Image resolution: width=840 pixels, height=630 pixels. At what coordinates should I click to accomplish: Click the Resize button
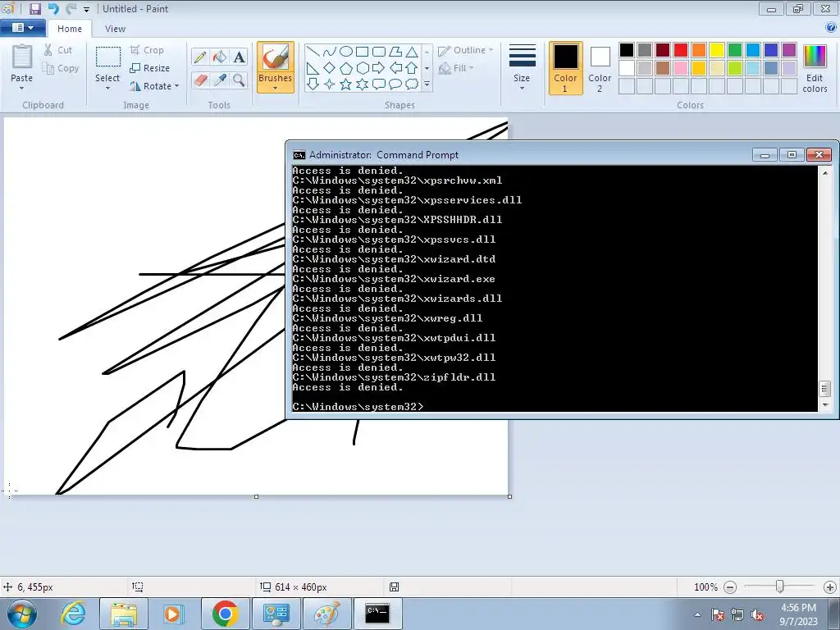[149, 68]
